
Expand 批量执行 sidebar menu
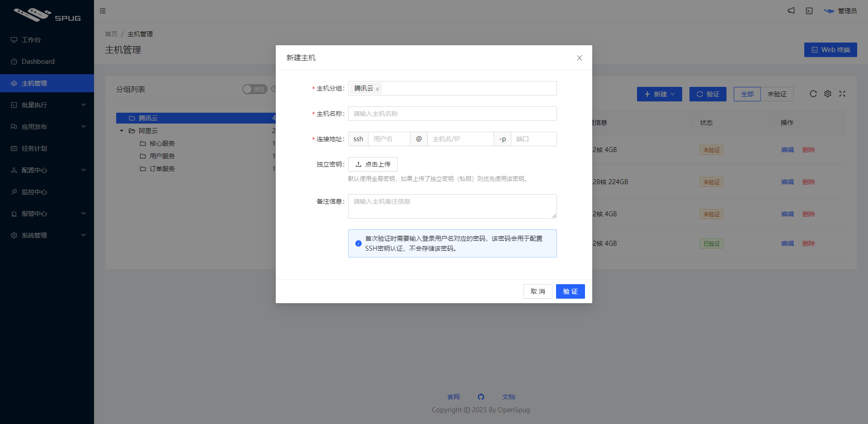click(47, 105)
